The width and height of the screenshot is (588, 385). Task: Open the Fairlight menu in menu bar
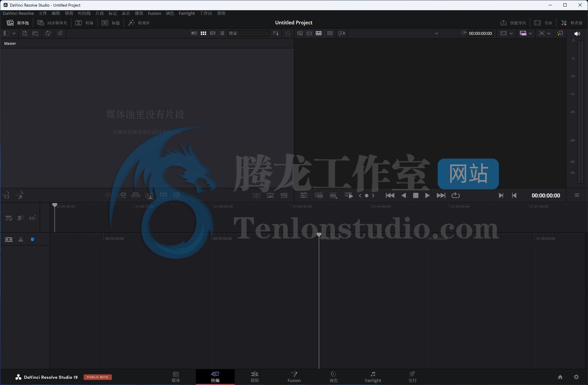click(x=187, y=13)
